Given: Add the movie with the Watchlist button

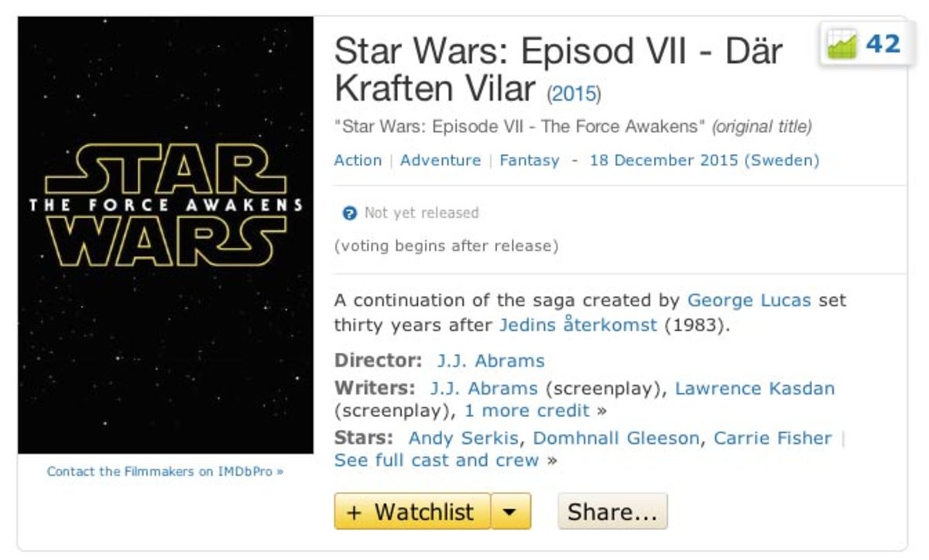Looking at the screenshot, I should point(412,512).
